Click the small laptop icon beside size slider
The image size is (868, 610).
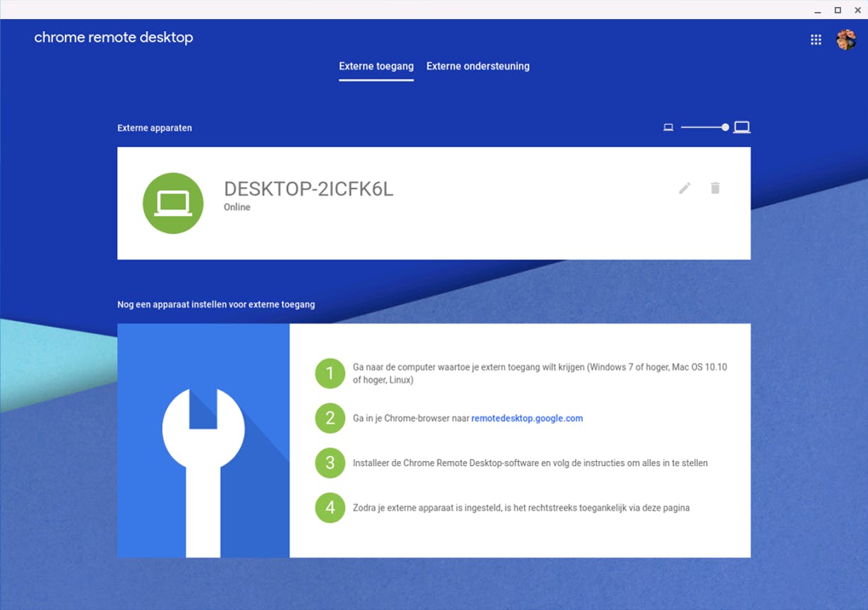pos(668,128)
